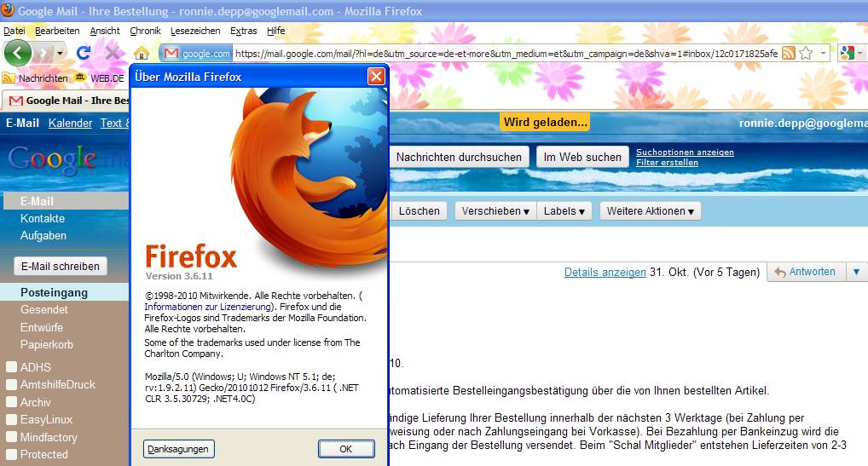The image size is (868, 466).
Task: Confirm the dialog with OK
Action: [346, 449]
